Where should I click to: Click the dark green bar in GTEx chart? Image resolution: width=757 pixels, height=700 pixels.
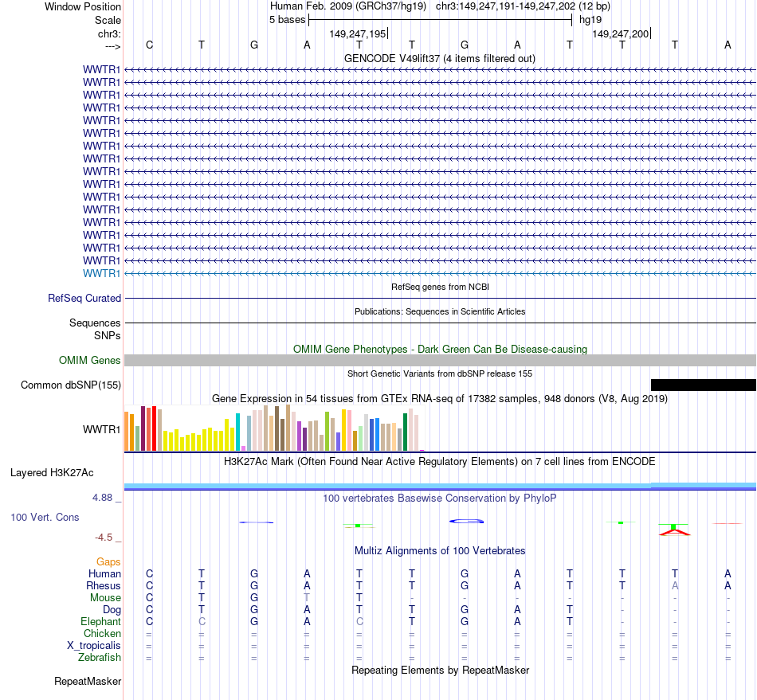click(405, 432)
